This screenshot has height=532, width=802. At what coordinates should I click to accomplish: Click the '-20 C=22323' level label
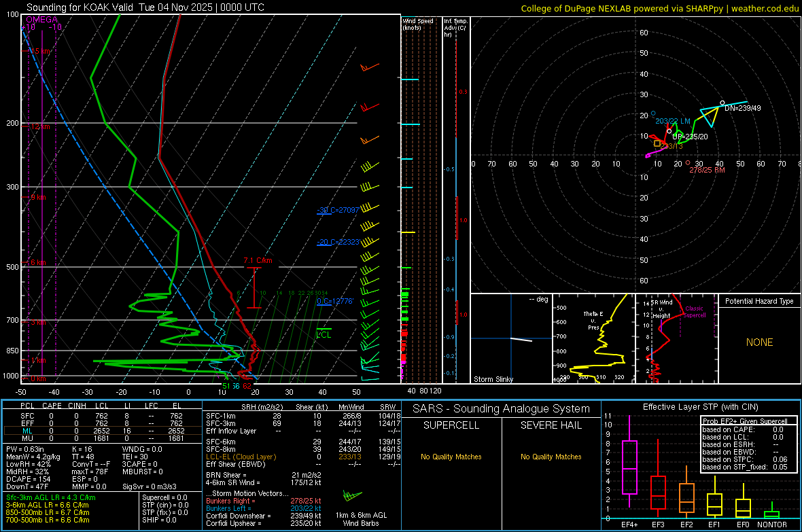pos(338,242)
